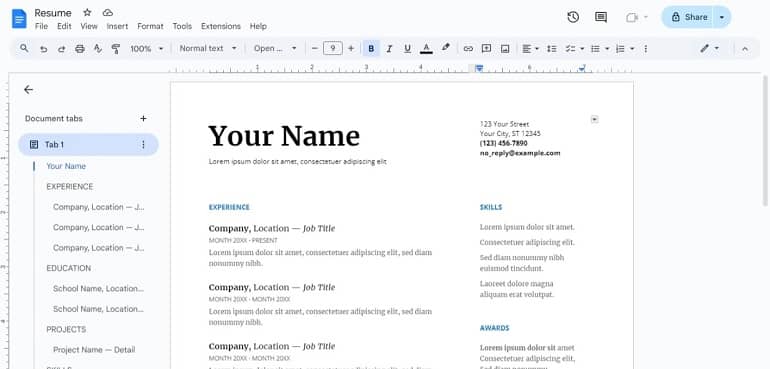The width and height of the screenshot is (770, 369).
Task: Click the Your Name heading in page
Action: point(284,136)
